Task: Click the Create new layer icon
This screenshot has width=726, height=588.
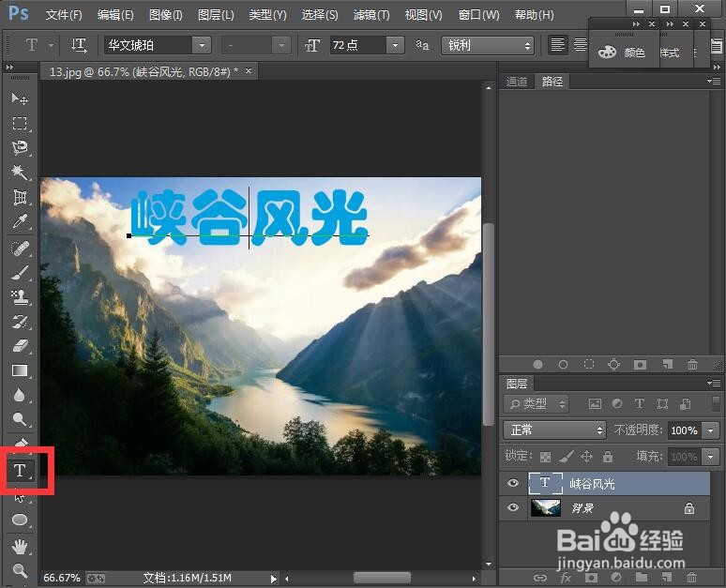Action: coord(667,578)
